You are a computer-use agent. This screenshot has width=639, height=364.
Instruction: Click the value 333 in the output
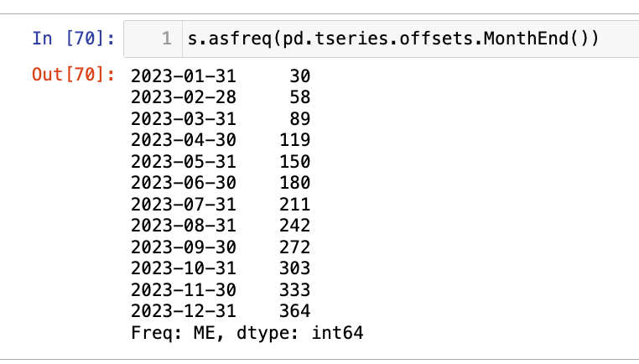click(x=294, y=290)
